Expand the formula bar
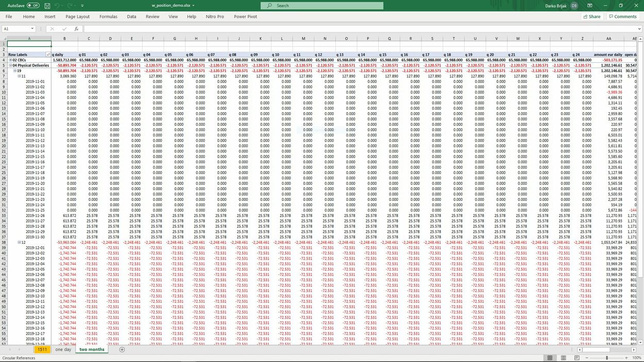The height and width of the screenshot is (362, 644). coord(639,29)
